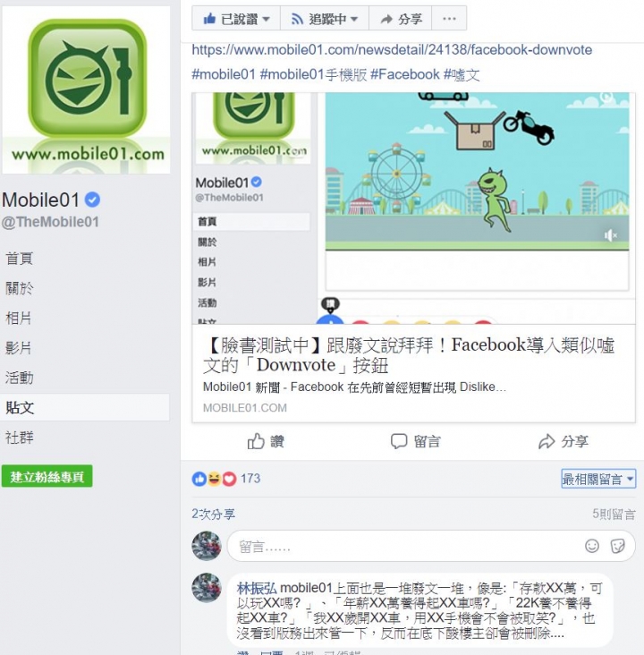Open the 最相關留言 comment sorting dropdown
The height and width of the screenshot is (655, 644).
pyautogui.click(x=598, y=479)
